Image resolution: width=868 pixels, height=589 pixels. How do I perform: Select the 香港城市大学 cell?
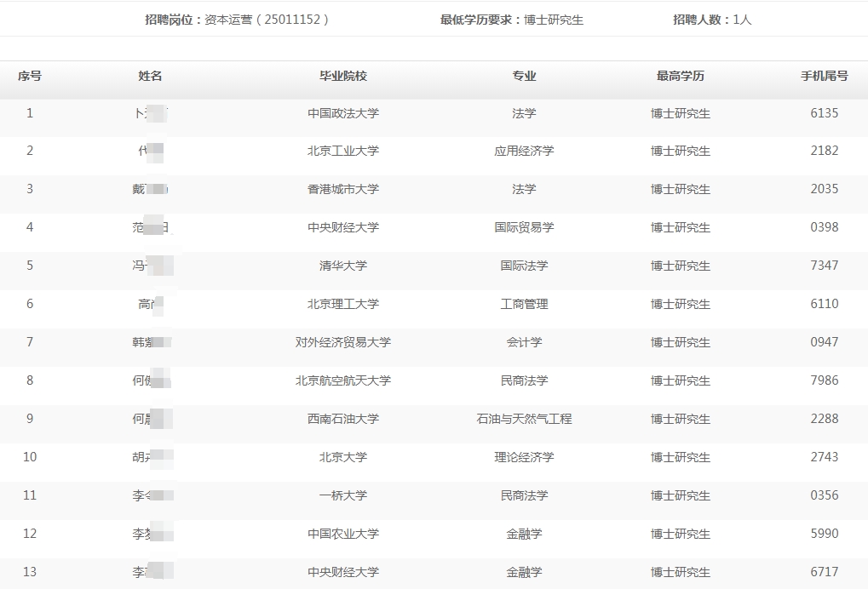tap(342, 189)
